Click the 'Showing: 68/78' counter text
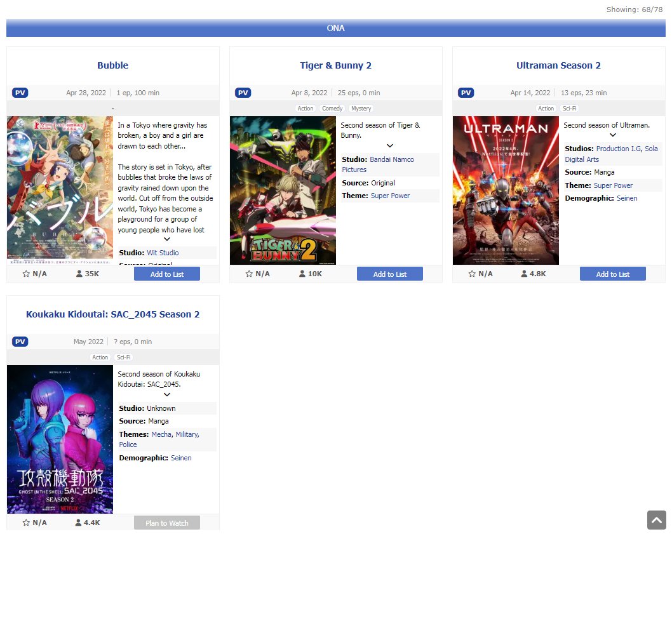 tap(635, 10)
